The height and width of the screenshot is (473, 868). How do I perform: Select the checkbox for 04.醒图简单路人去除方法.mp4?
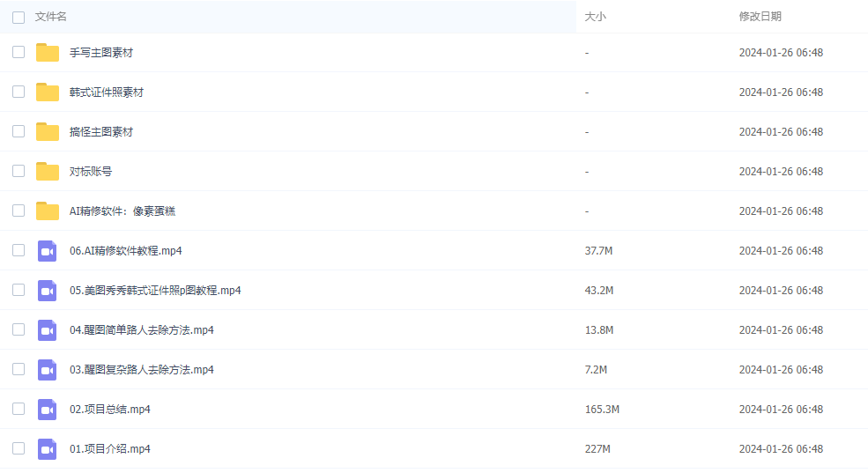point(19,329)
